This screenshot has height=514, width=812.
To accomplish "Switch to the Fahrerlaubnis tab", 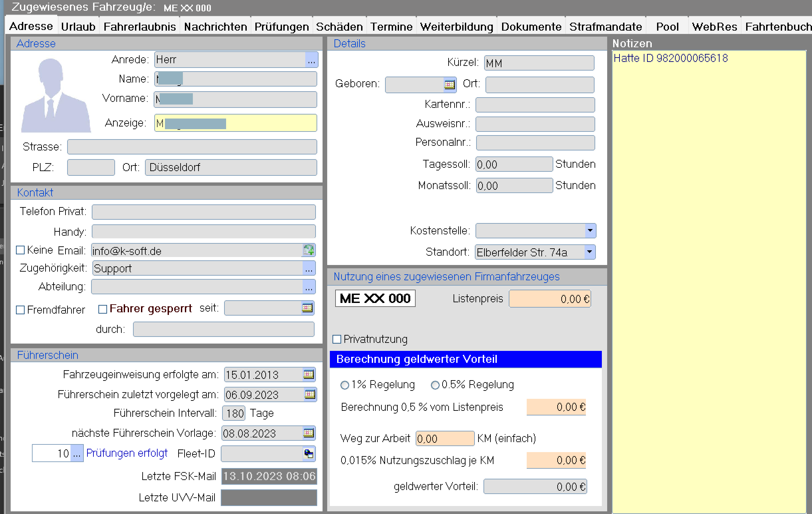I will pyautogui.click(x=140, y=27).
